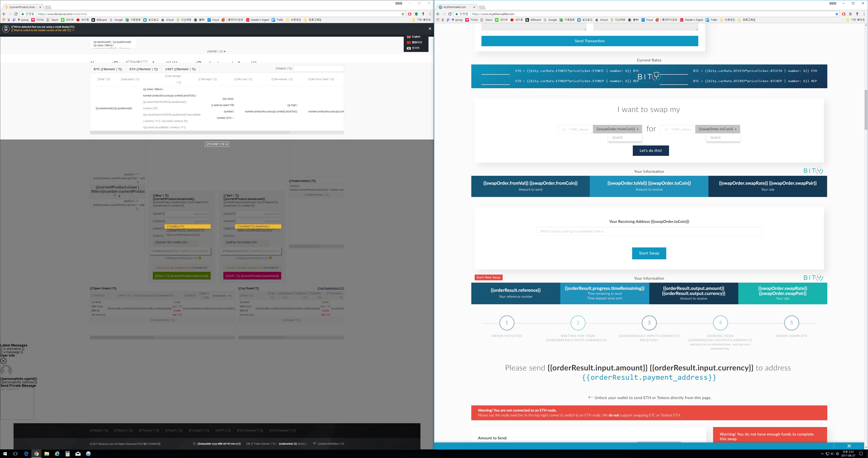Open the Windows Start menu

[5, 454]
